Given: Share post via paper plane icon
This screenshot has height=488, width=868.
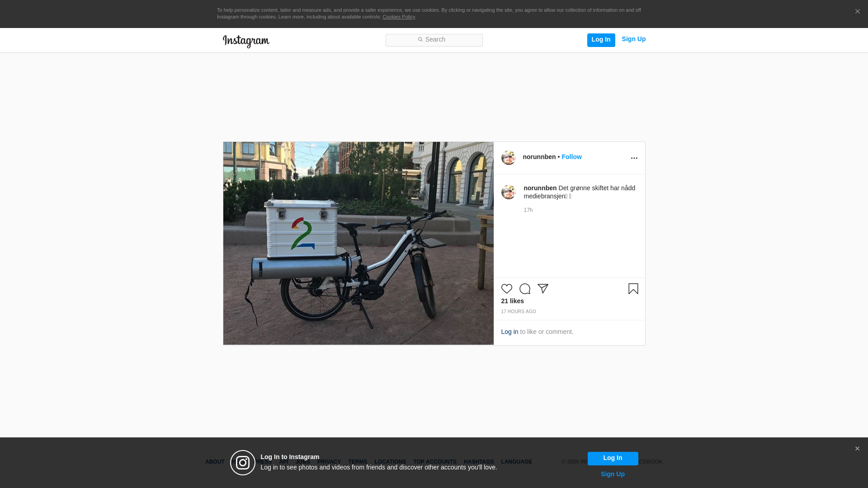Looking at the screenshot, I should (x=542, y=289).
